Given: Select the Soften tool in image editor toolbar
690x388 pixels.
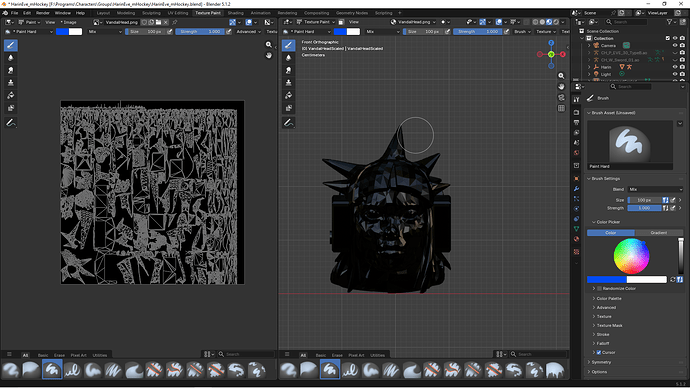Looking at the screenshot, I should pyautogui.click(x=11, y=58).
